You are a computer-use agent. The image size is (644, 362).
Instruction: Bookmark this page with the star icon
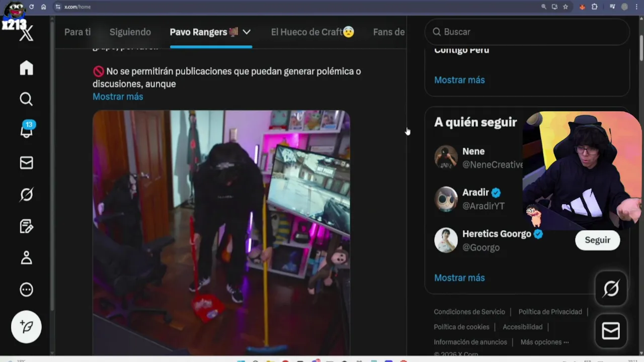[566, 7]
